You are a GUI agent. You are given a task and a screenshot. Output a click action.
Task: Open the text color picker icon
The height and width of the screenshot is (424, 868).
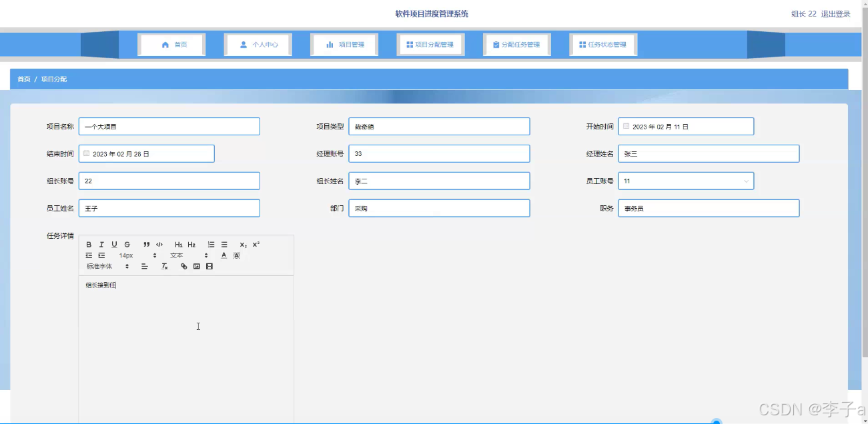(x=224, y=255)
